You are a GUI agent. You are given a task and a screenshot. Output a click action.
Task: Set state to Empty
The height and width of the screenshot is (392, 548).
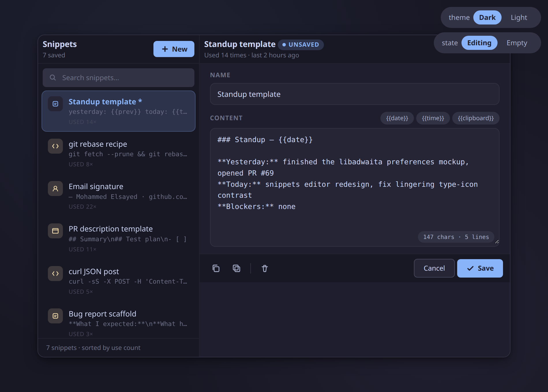tap(517, 43)
